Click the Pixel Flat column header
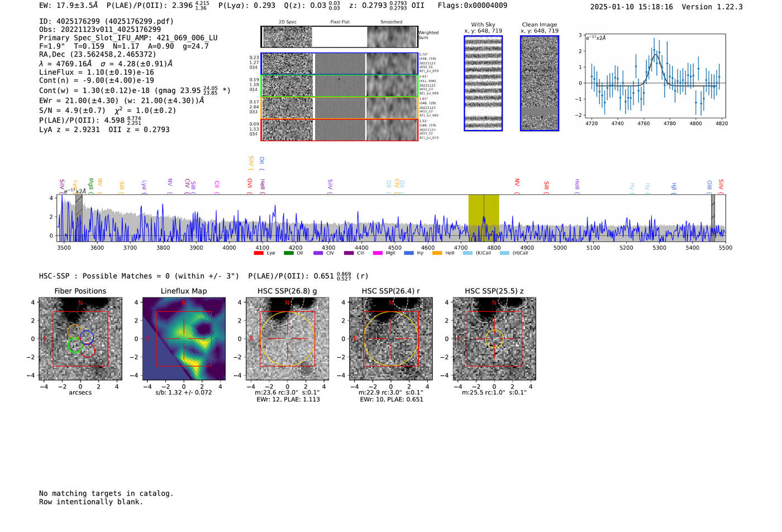The image size is (782, 532). pos(340,22)
